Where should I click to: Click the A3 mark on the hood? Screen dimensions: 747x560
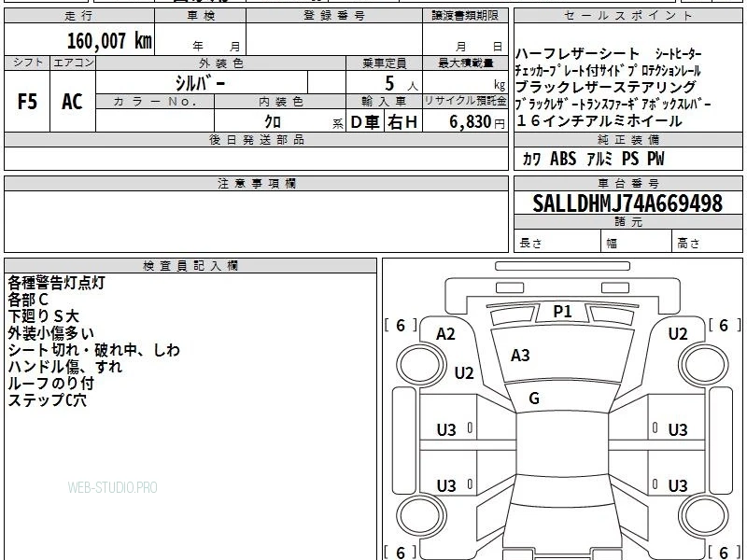[520, 356]
